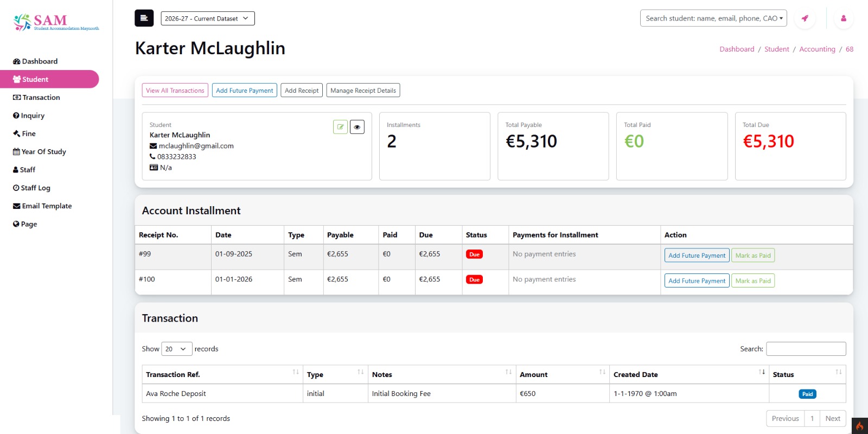Select Student in the sidebar

[49, 79]
